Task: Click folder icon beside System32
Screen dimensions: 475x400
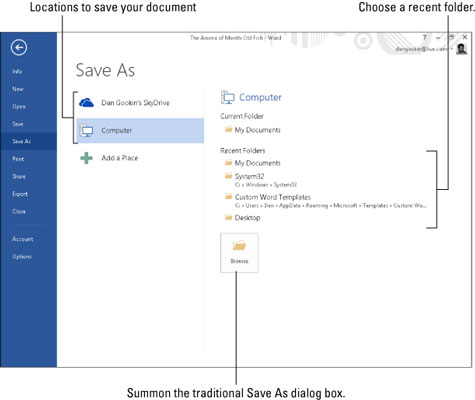Action: click(x=228, y=176)
